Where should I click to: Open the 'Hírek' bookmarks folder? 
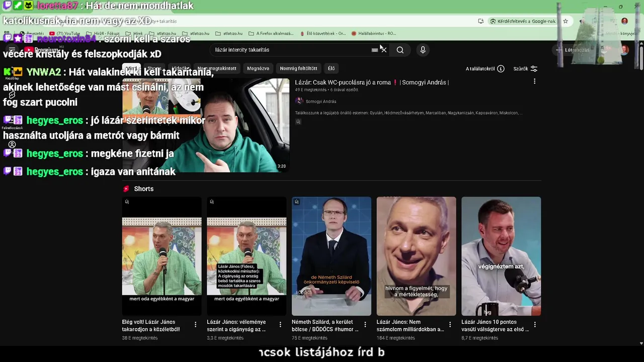134,34
